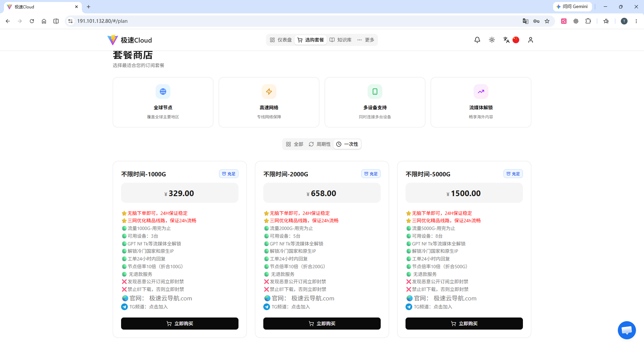Open the 问问 Gemini button
Viewport: 644px width, 346px height.
tap(572, 7)
